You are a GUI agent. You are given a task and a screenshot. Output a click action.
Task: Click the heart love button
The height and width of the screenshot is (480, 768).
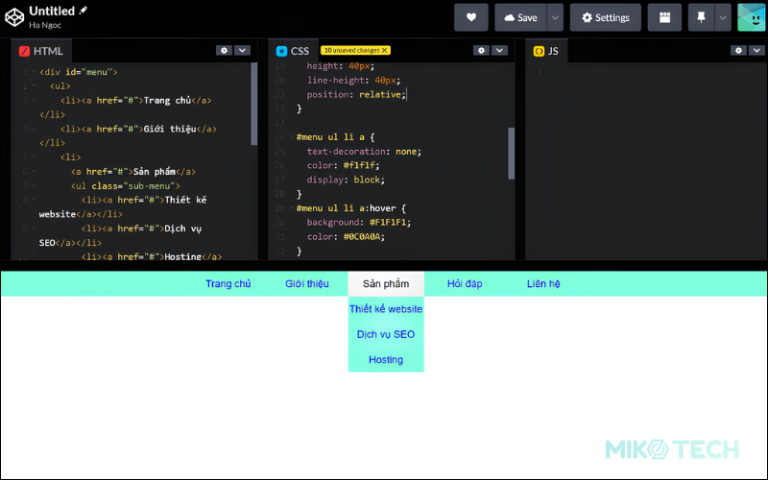coord(471,18)
